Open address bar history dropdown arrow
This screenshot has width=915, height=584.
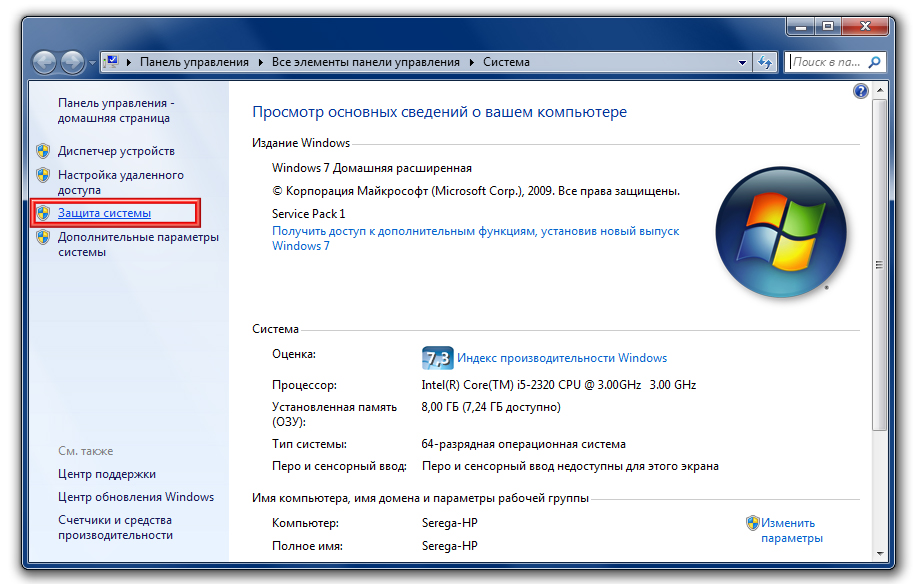click(x=742, y=62)
